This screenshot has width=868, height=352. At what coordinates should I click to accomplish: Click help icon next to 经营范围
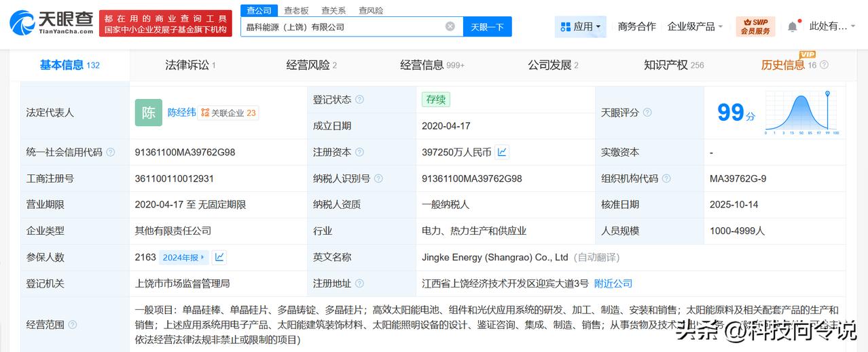click(x=73, y=325)
